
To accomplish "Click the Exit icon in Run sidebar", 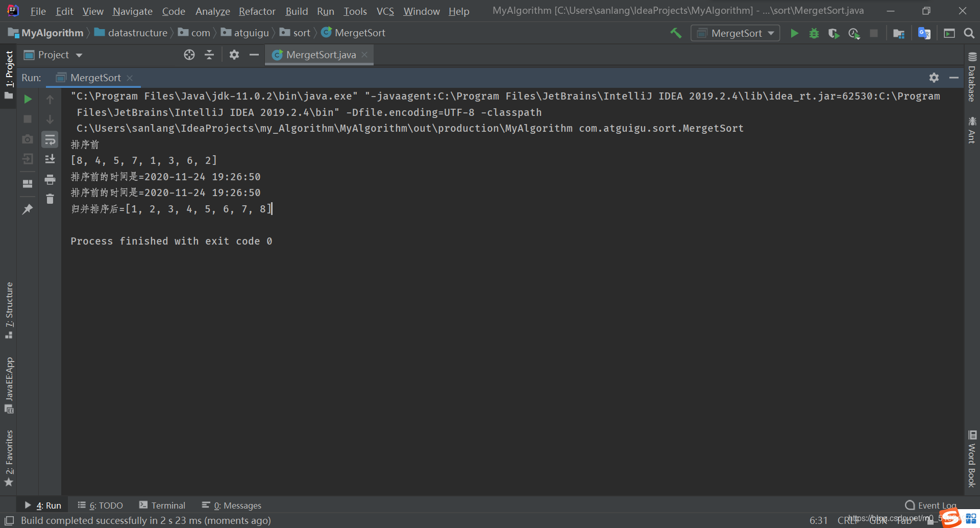I will coord(28,159).
